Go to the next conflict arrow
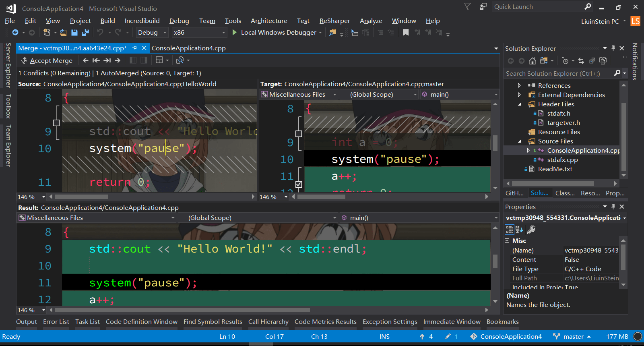Image resolution: width=644 pixels, height=346 pixels. point(118,60)
